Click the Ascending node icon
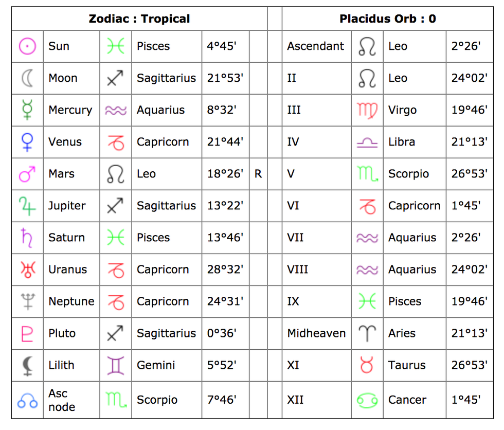504x430 pixels. pyautogui.click(x=27, y=400)
